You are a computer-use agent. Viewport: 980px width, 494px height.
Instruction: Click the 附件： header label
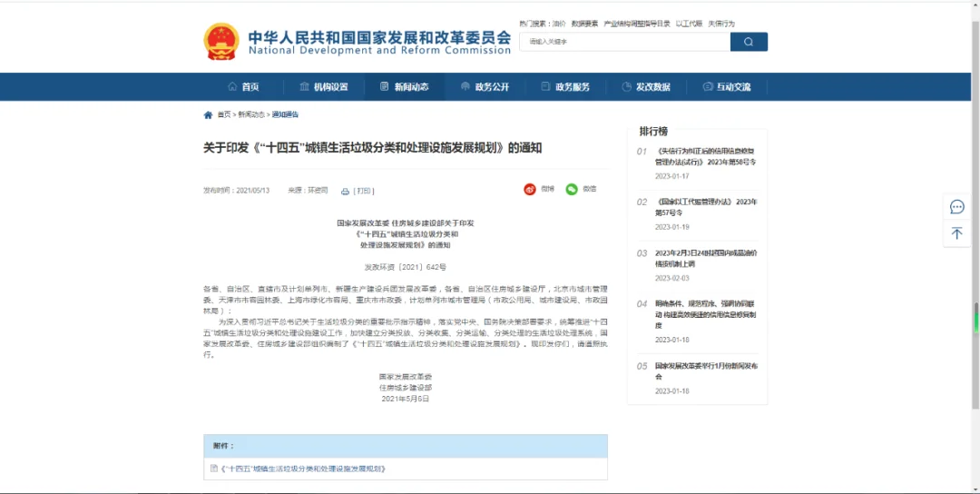point(223,447)
